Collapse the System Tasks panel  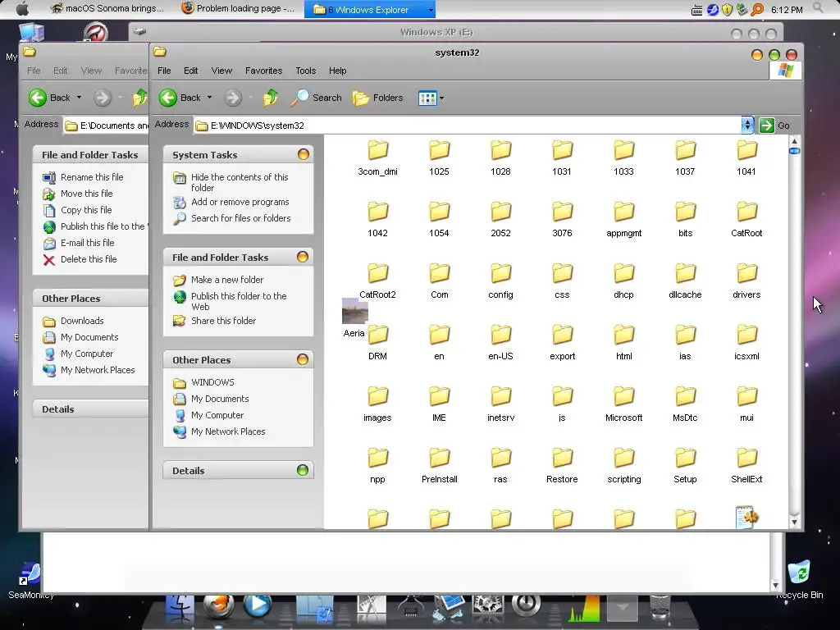[304, 155]
